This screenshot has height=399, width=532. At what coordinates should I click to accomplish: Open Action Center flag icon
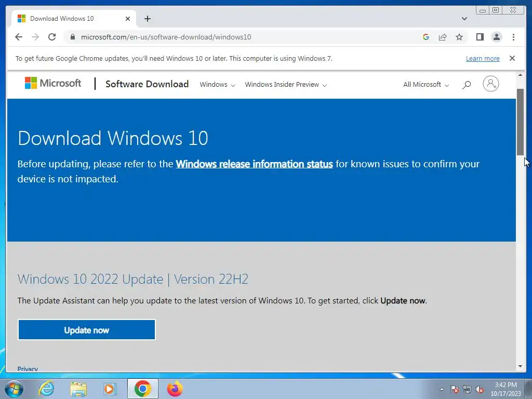(455, 389)
